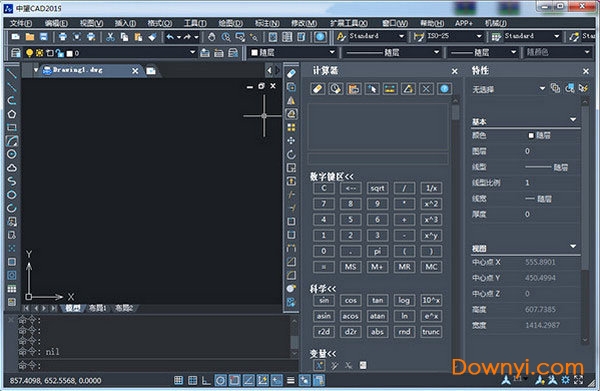
Task: Toggle polar tracking in status bar
Action: 220,380
